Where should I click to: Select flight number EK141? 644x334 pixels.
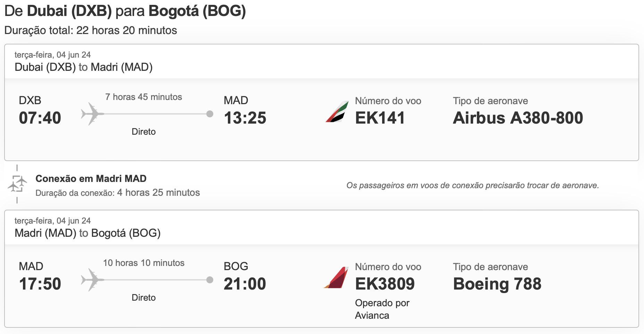[x=380, y=118]
